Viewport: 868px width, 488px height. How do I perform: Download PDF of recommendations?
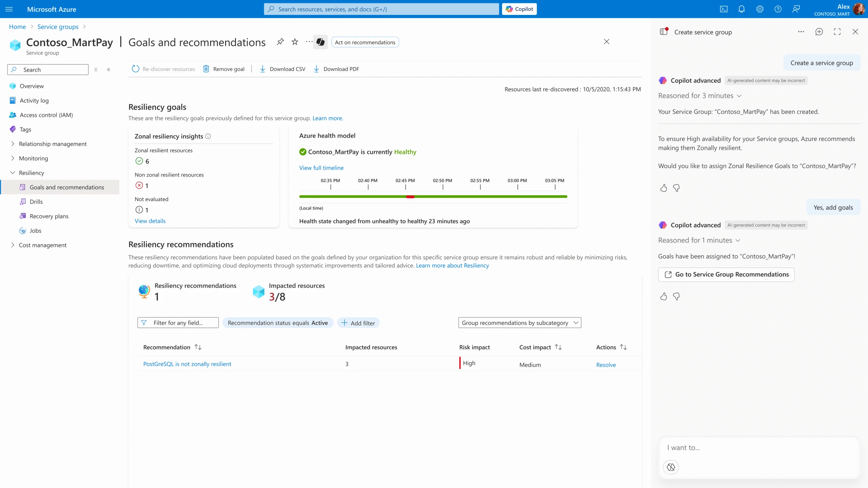(x=336, y=69)
